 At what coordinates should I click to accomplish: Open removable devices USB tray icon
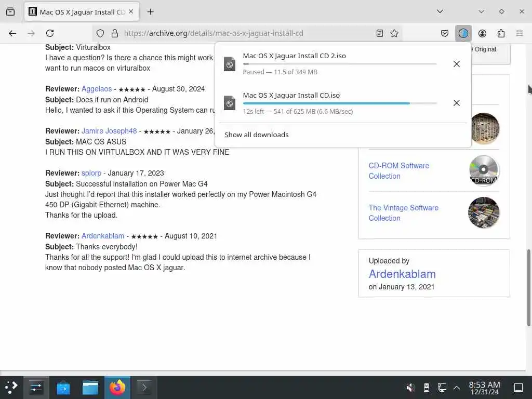click(427, 388)
